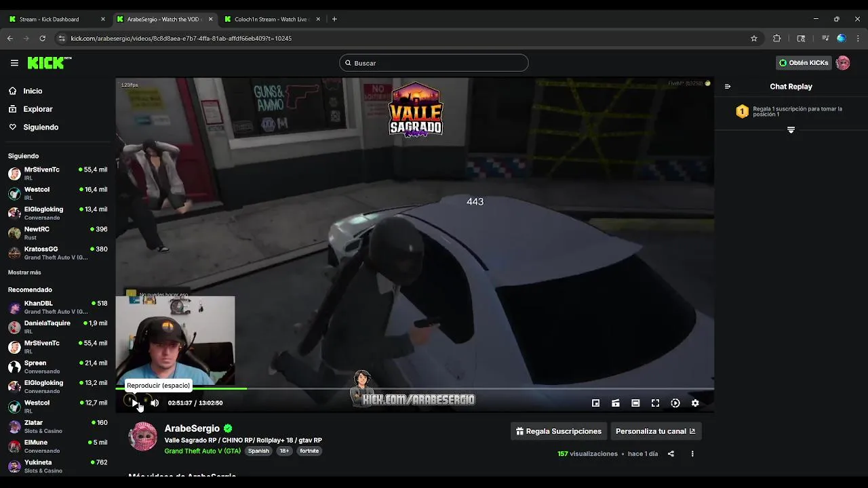868x488 pixels.
Task: Open a new browser tab
Action: (x=334, y=19)
